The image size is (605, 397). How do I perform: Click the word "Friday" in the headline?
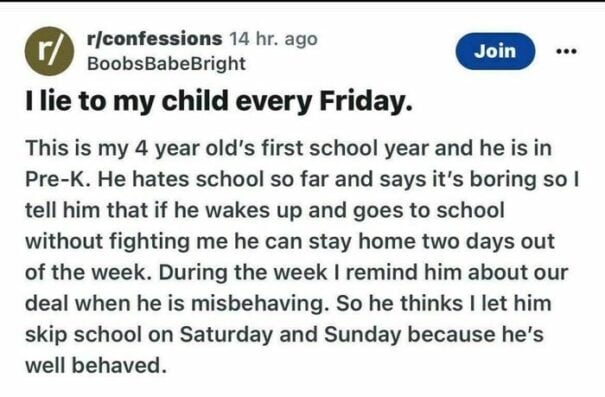point(365,101)
